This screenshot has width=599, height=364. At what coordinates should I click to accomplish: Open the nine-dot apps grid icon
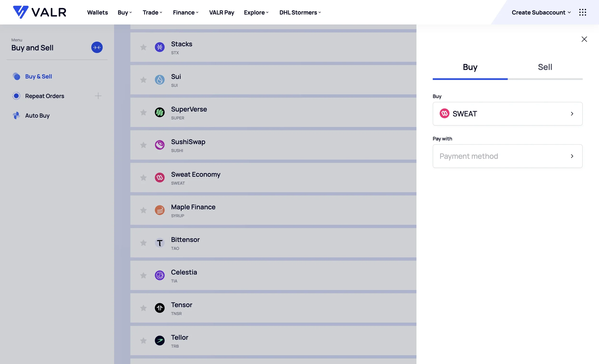click(582, 12)
